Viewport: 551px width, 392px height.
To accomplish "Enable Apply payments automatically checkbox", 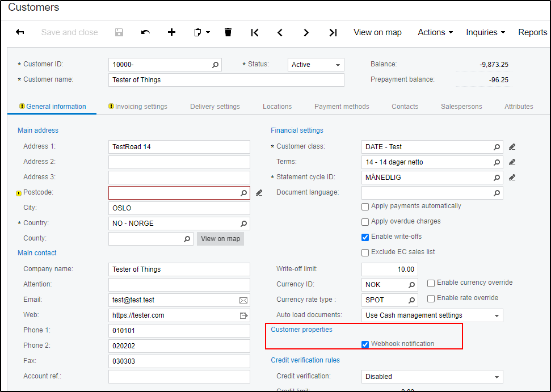I will (365, 206).
